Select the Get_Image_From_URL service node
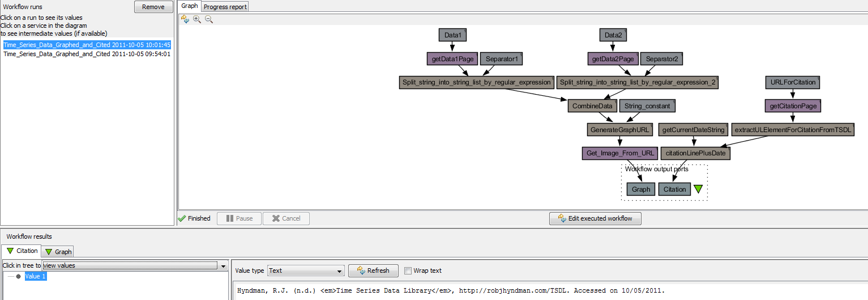This screenshot has width=868, height=300. tap(619, 153)
